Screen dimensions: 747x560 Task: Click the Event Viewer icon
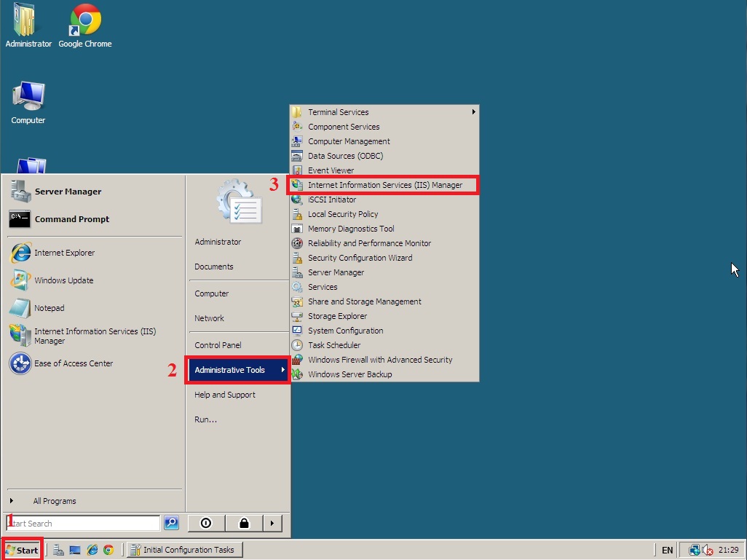point(297,170)
